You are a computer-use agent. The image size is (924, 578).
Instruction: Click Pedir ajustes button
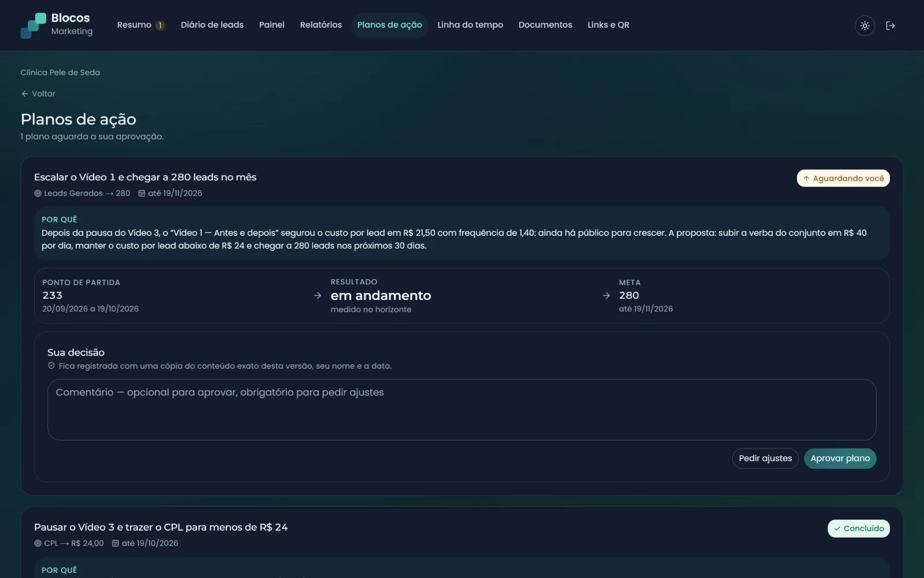pos(765,458)
